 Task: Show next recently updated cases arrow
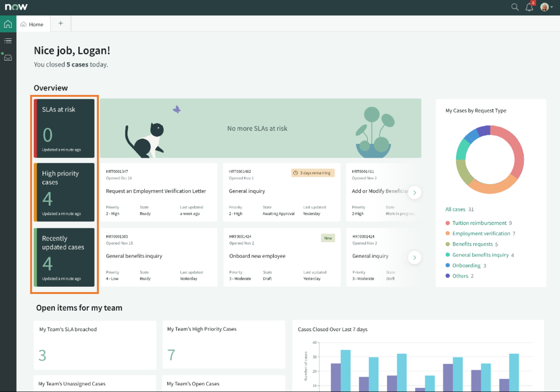click(x=414, y=257)
